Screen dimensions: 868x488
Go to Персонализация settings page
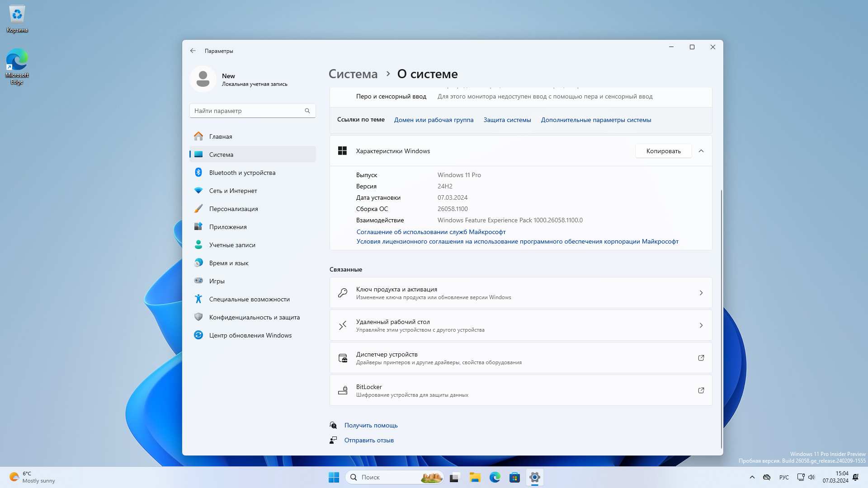233,209
